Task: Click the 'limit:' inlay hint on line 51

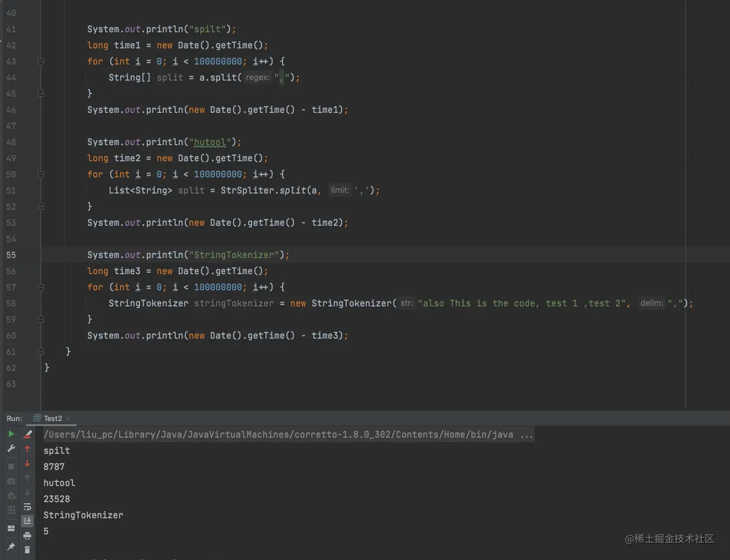Action: (x=340, y=190)
